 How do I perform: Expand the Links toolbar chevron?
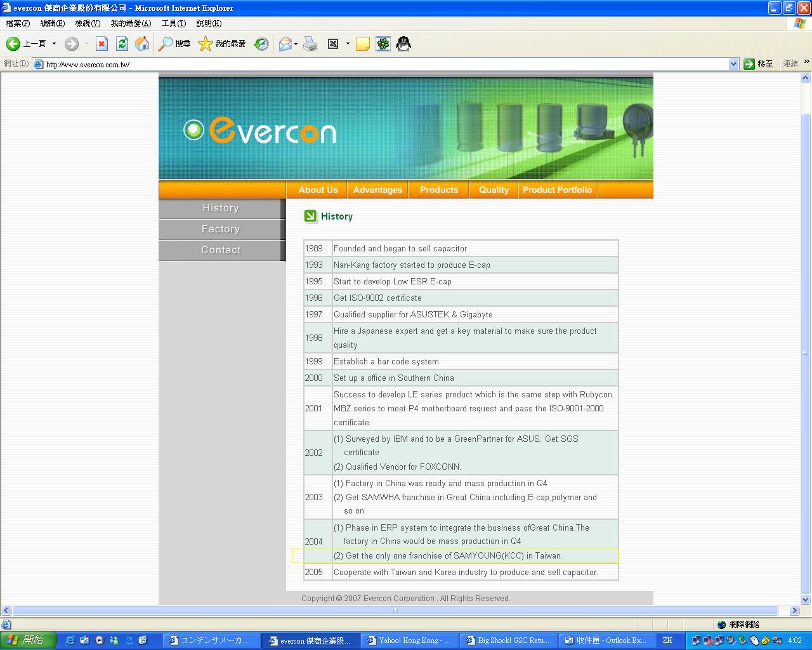click(x=806, y=62)
